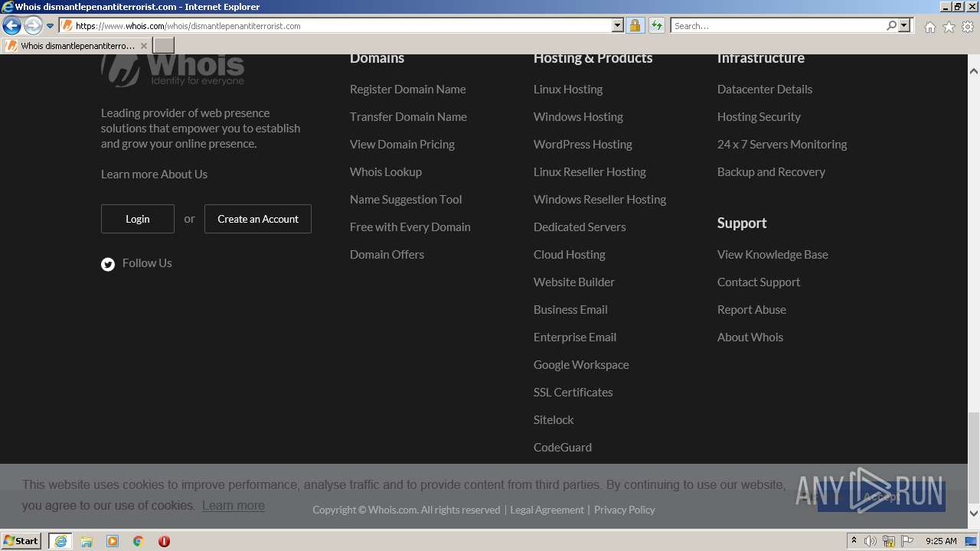
Task: Open Sitelock link
Action: (554, 420)
